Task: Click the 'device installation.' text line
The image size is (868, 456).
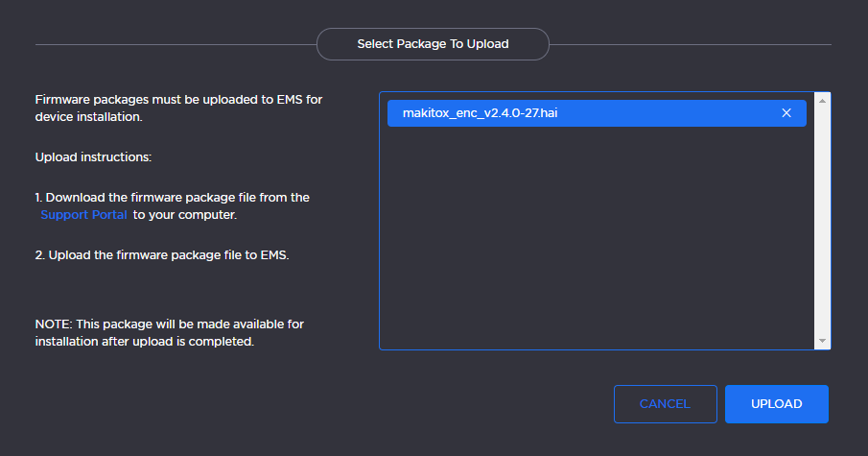Action: (88, 117)
